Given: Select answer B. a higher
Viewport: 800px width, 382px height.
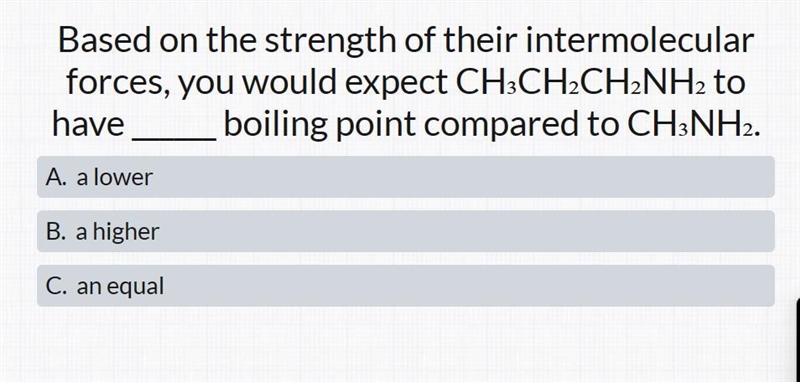Looking at the screenshot, I should (406, 232).
